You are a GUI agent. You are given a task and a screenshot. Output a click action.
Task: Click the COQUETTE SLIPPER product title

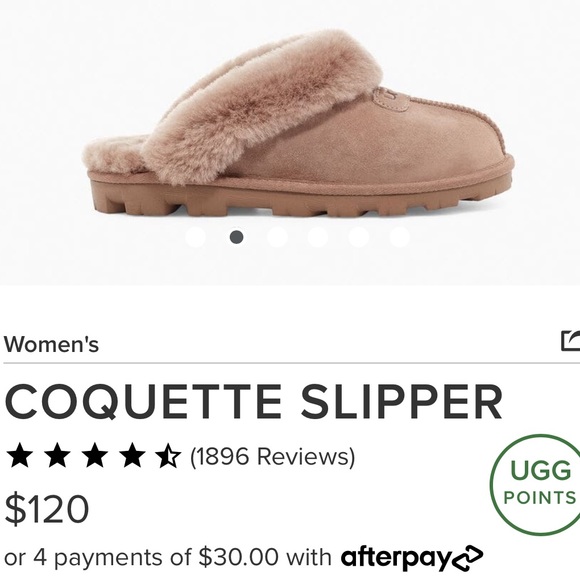[254, 402]
